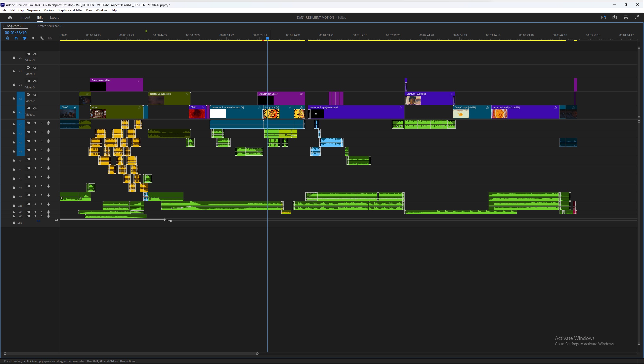Toggle the magnet Snap in Timeline
The width and height of the screenshot is (644, 364).
16,38
